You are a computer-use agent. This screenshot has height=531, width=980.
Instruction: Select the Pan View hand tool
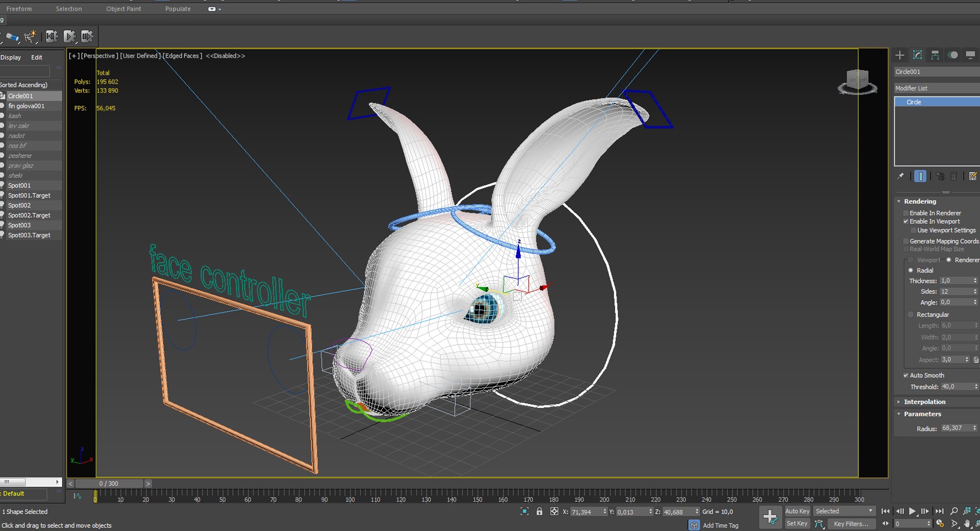(967, 524)
